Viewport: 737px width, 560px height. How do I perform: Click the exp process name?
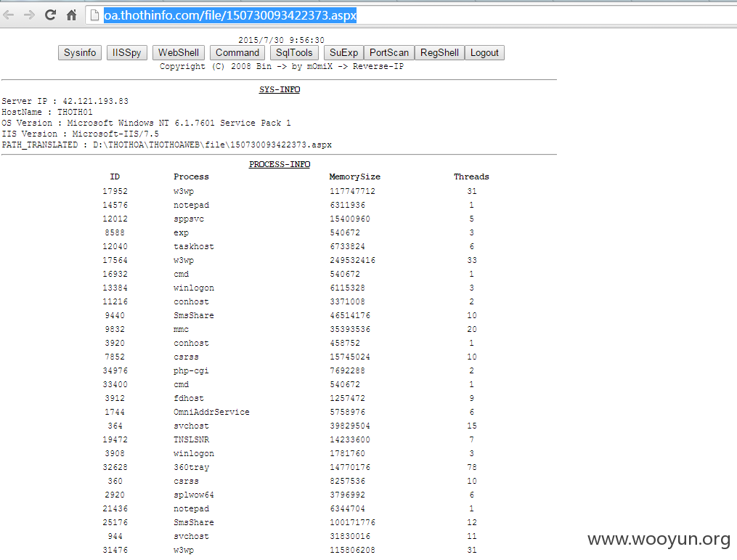click(x=181, y=232)
